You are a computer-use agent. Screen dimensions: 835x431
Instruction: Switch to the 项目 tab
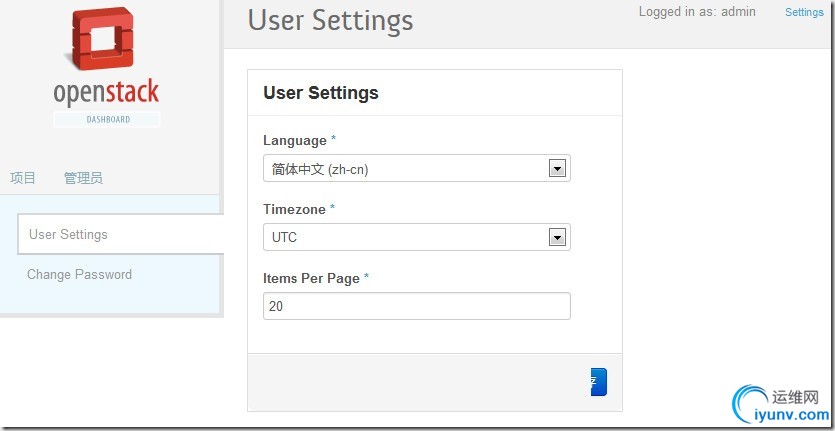click(x=23, y=178)
